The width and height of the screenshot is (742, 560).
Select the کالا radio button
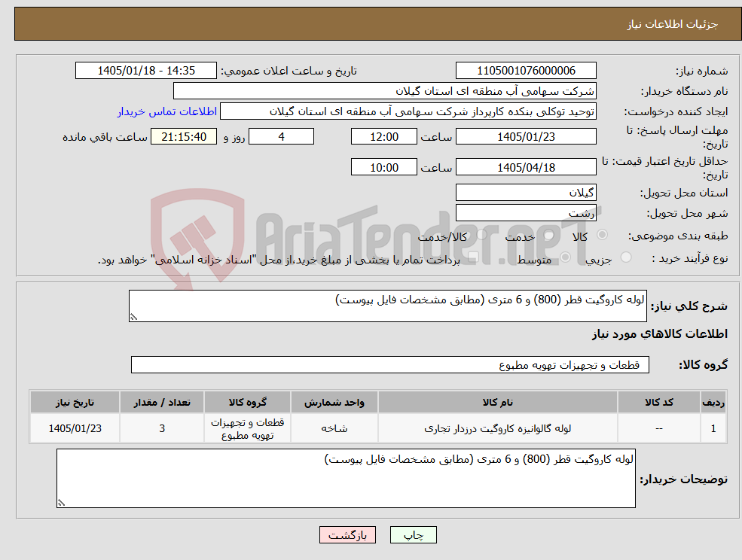[603, 235]
